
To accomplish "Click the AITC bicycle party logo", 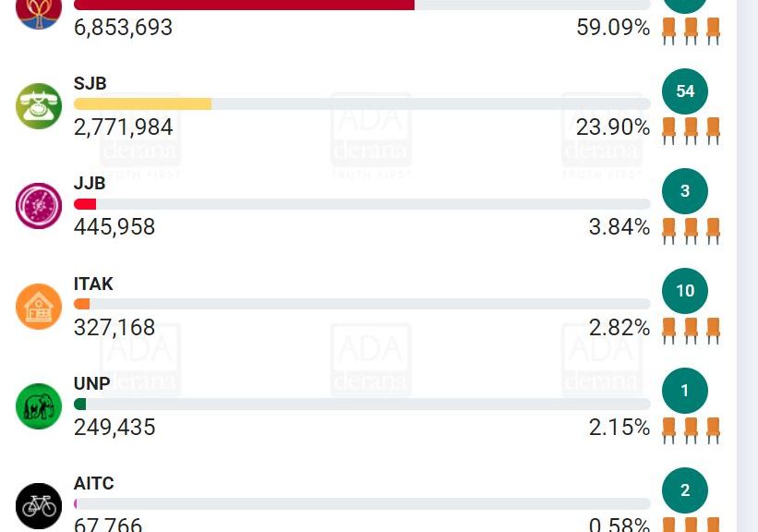I will click(x=39, y=505).
